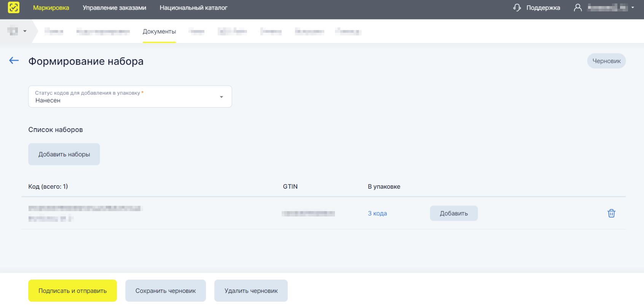Open the 'Маркировка' menu item

click(x=51, y=8)
